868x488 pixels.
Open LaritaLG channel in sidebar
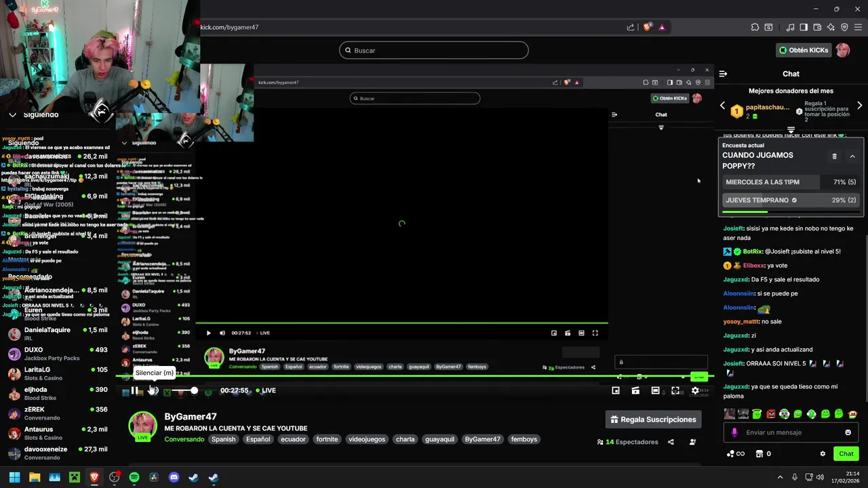[58, 373]
